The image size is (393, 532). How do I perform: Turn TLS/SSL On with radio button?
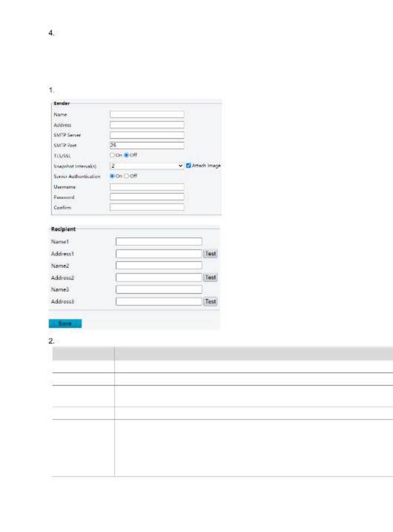[x=112, y=155]
